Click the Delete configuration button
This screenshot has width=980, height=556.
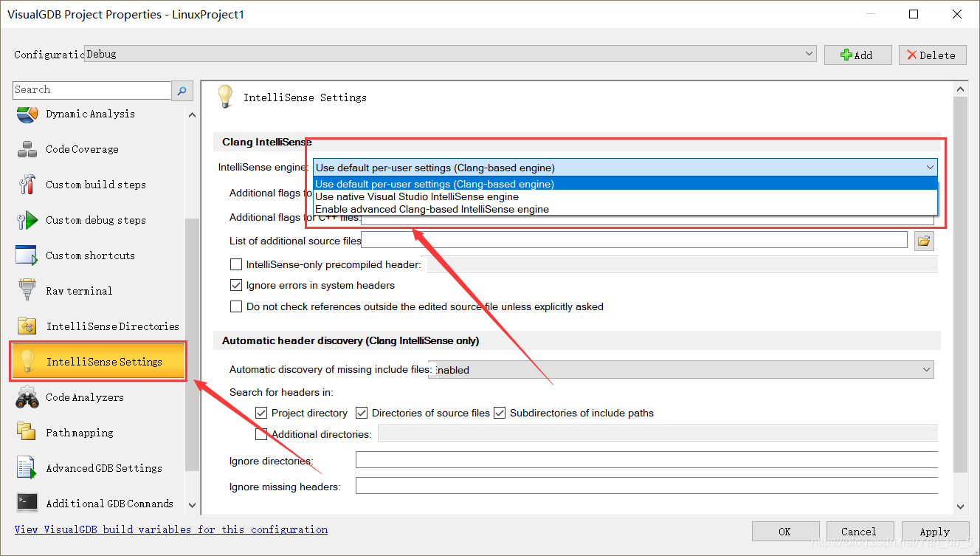pos(933,55)
